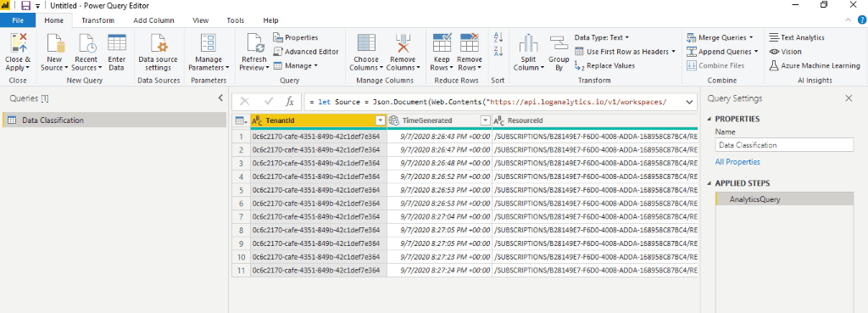Click Text Analytics in AI Insights

(797, 37)
